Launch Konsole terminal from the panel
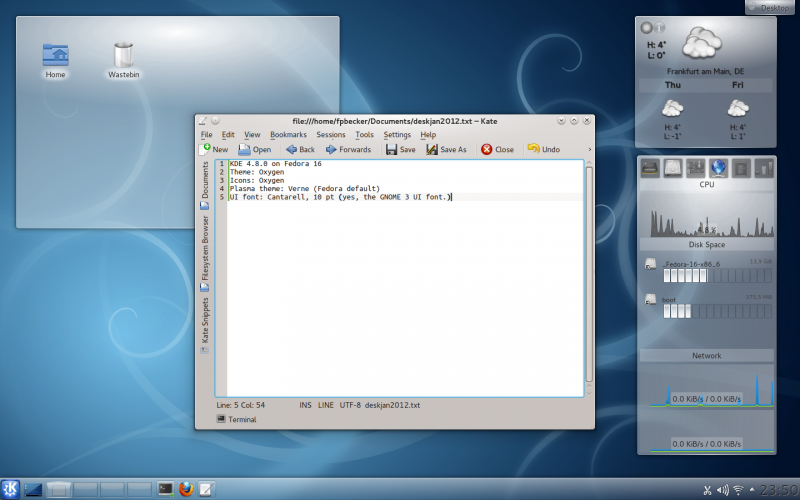 click(x=165, y=490)
